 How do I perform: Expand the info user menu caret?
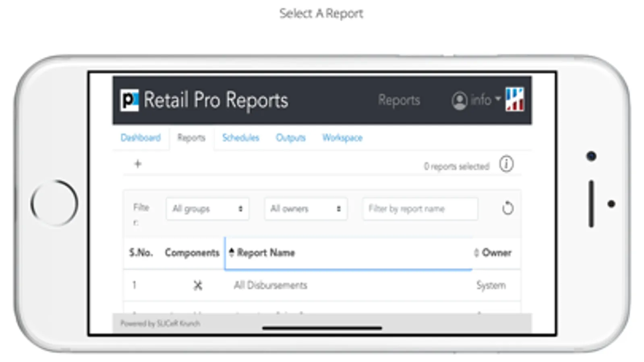(x=498, y=99)
